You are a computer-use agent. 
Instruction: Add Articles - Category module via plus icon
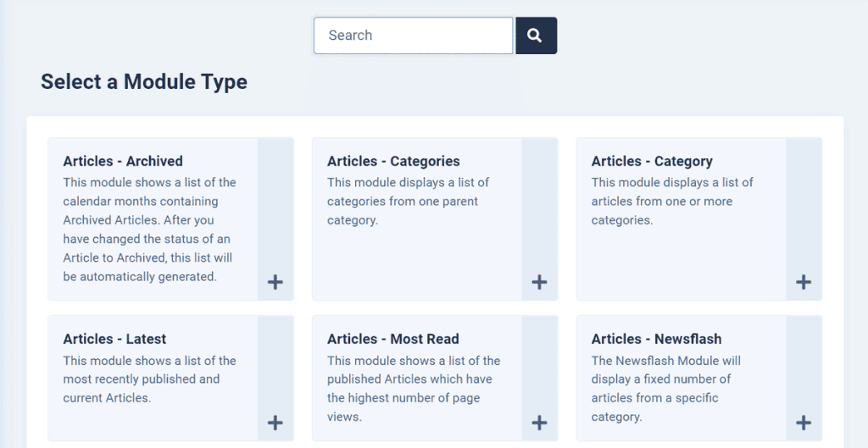tap(804, 282)
